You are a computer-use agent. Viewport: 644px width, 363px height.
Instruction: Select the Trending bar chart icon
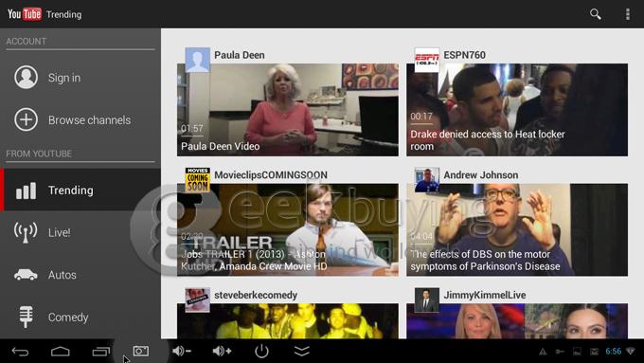coord(26,191)
